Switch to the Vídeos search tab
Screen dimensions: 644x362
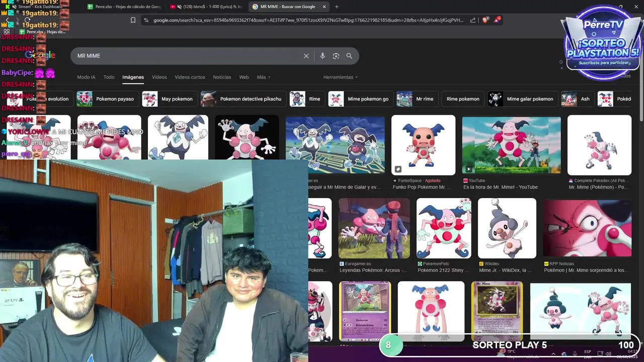pyautogui.click(x=159, y=77)
